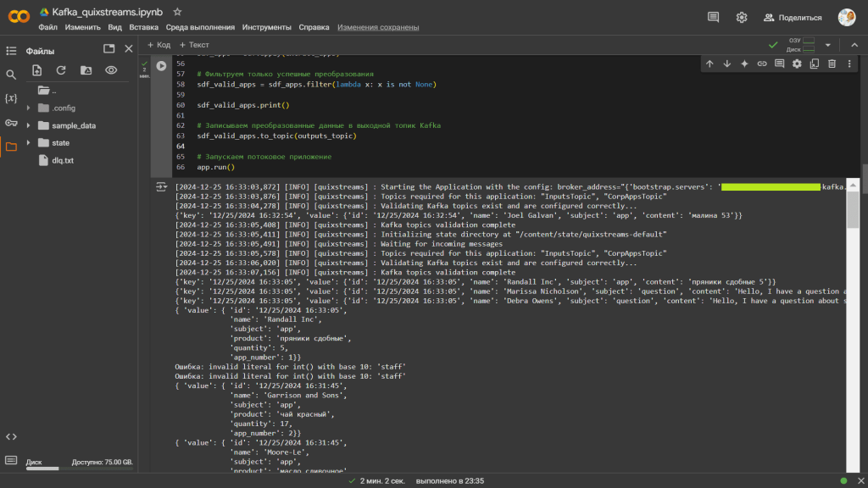This screenshot has height=488, width=868.
Task: Open the runtime connection dropdown arrow
Action: (828, 45)
